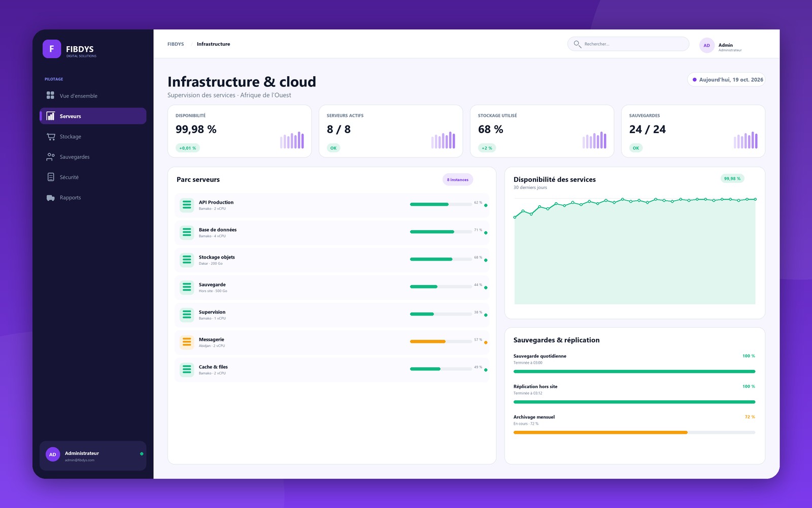The width and height of the screenshot is (812, 508).
Task: Click the Stockage cart icon
Action: pyautogui.click(x=51, y=136)
